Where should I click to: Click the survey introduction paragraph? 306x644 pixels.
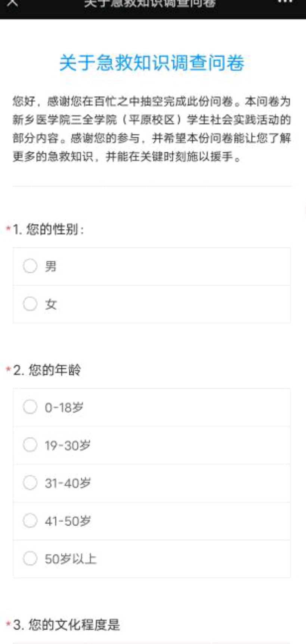coord(152,129)
